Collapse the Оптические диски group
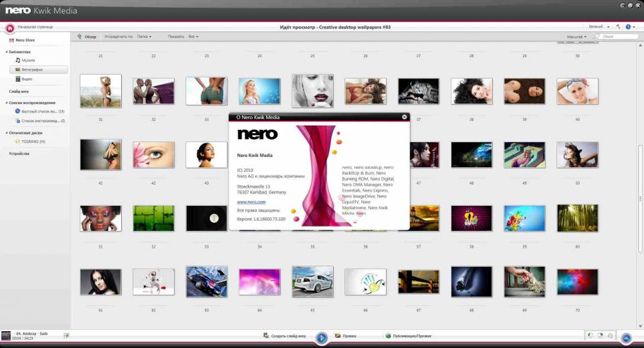The height and width of the screenshot is (348, 644). pos(6,133)
